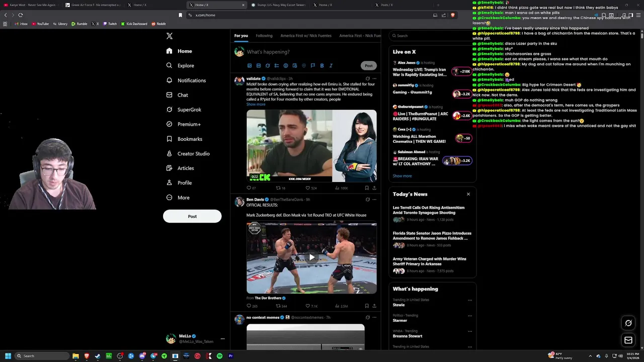Open the Windows Start menu
The width and height of the screenshot is (644, 362).
[8, 356]
